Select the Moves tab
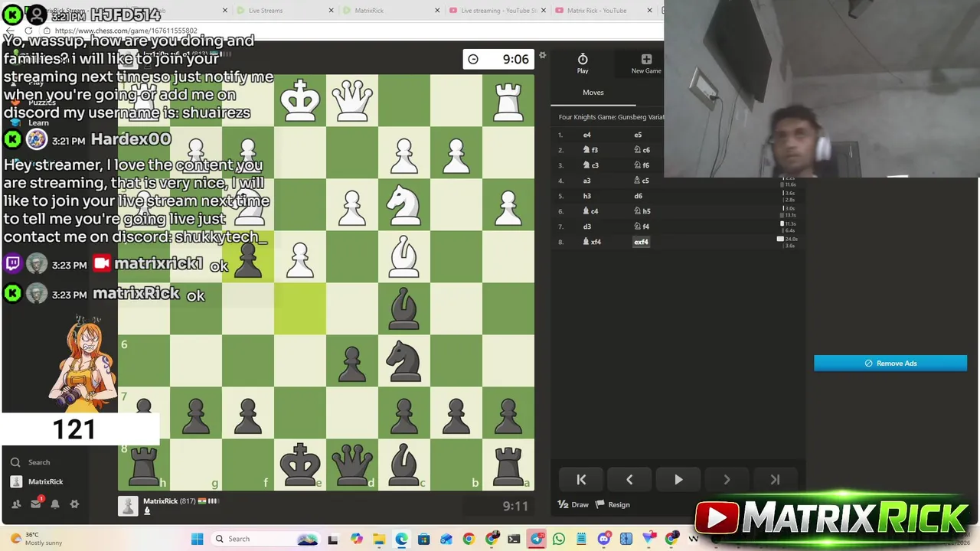 pyautogui.click(x=593, y=93)
